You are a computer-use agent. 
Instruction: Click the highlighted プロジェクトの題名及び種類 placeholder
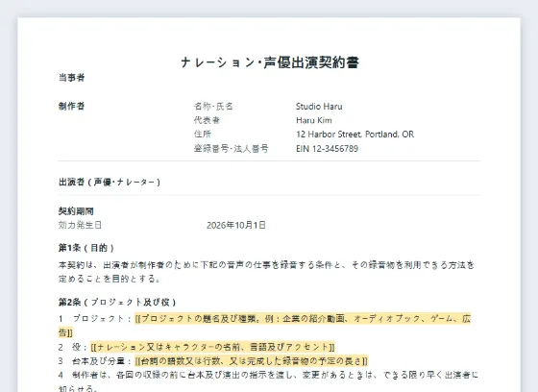pyautogui.click(x=264, y=326)
